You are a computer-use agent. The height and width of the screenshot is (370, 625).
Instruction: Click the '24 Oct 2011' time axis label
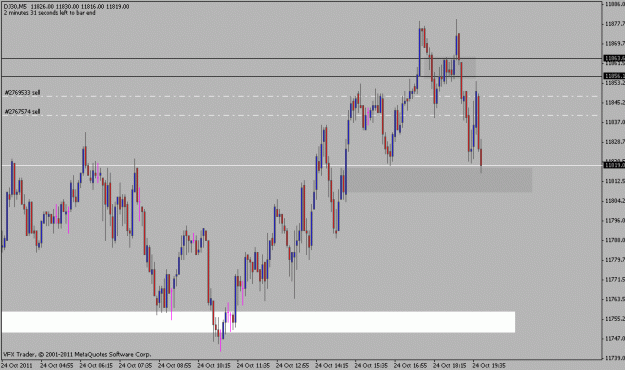pyautogui.click(x=17, y=365)
